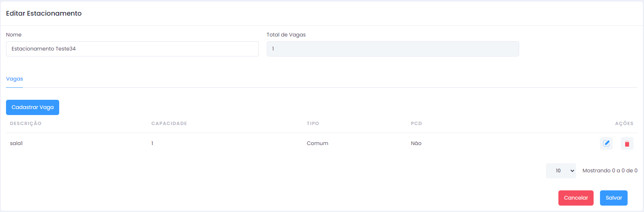Sort by the TIPO column header
The image size is (644, 212).
click(313, 123)
